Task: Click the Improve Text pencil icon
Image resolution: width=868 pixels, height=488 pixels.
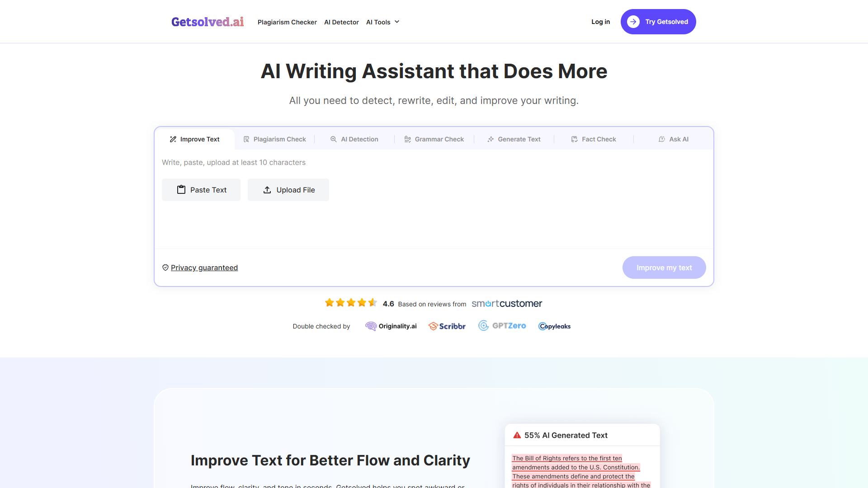Action: (x=173, y=139)
